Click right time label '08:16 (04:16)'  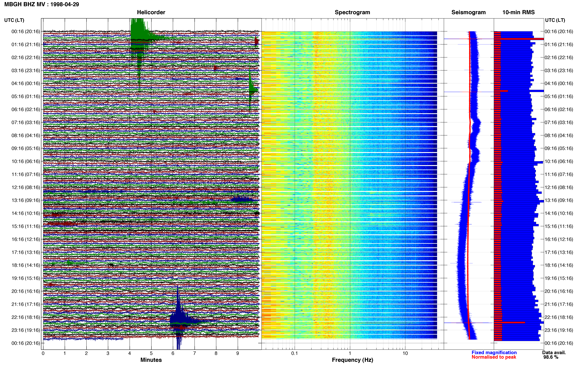click(559, 135)
